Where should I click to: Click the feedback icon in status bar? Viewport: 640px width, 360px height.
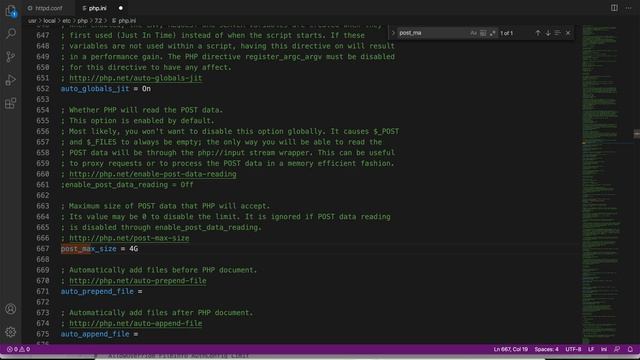[617, 349]
